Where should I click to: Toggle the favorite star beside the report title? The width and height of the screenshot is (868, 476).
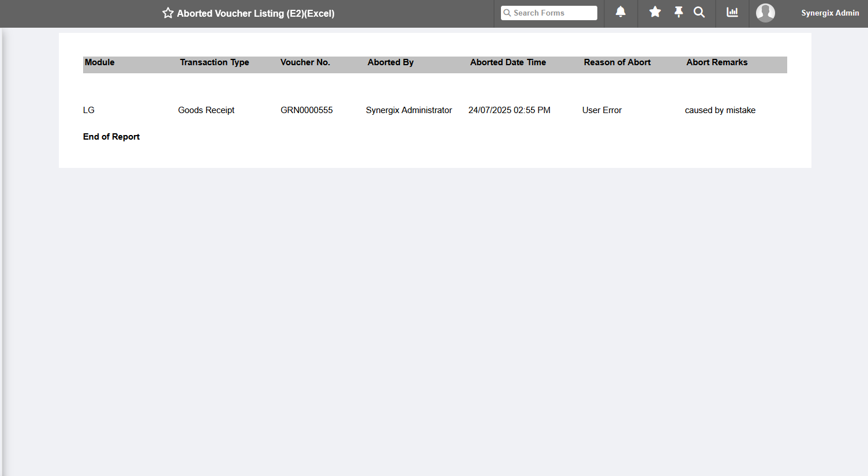[167, 13]
